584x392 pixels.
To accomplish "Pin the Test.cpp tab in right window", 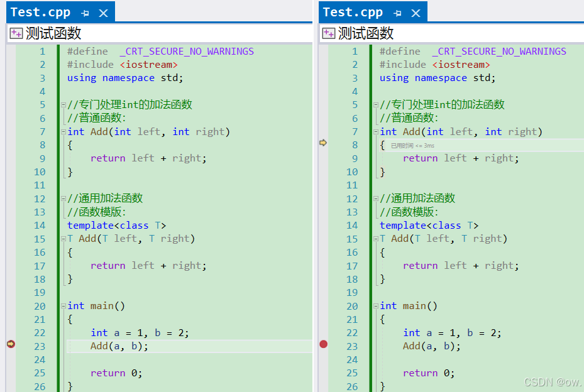I will (397, 13).
